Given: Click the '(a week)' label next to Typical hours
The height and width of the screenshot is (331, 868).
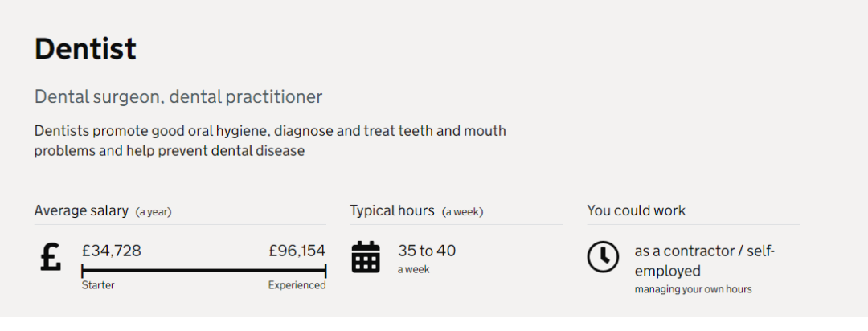Looking at the screenshot, I should [x=463, y=212].
